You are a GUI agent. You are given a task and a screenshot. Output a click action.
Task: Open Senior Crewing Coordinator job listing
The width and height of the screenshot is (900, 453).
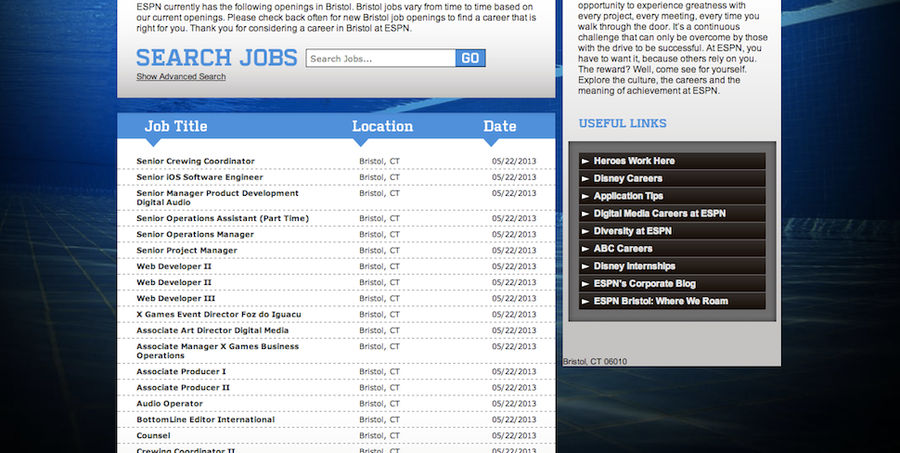[x=195, y=161]
